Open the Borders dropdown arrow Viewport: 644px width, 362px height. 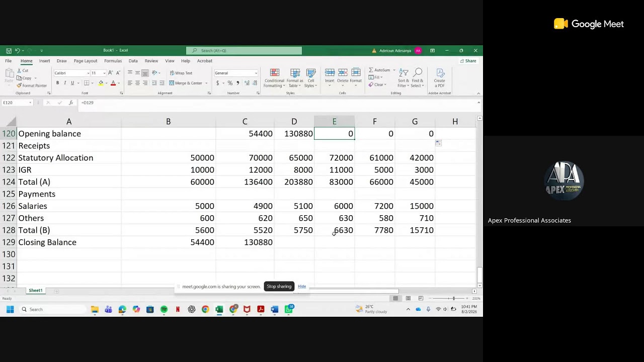pyautogui.click(x=93, y=83)
